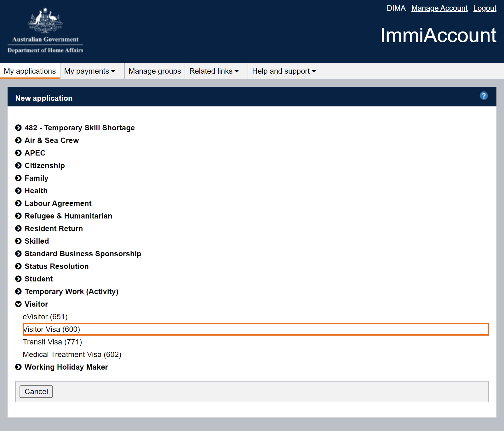
Task: Expand the Status Resolution arrow
Action: tap(18, 266)
